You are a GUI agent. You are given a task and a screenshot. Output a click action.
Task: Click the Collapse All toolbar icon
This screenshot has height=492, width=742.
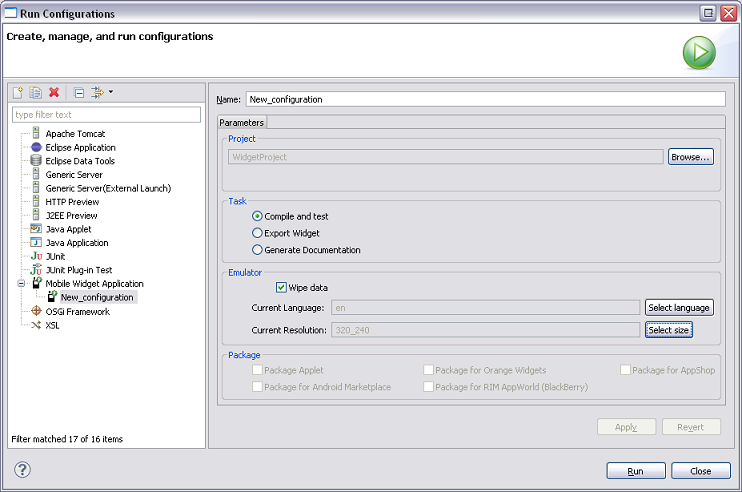79,92
